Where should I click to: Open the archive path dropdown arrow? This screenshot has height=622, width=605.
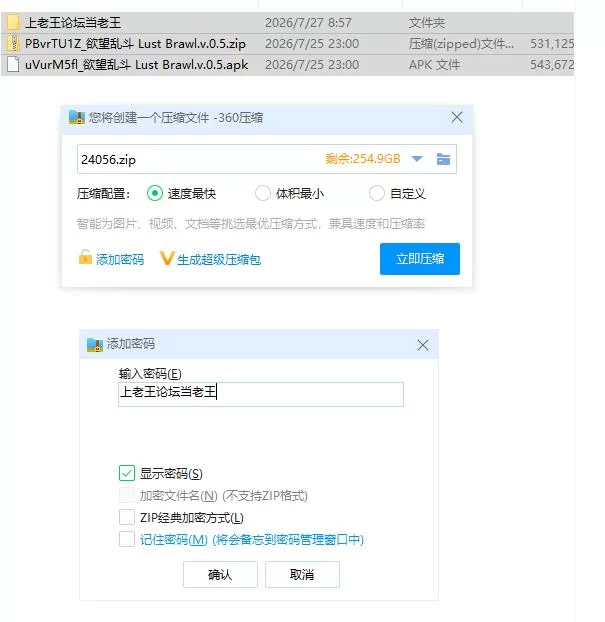[417, 159]
